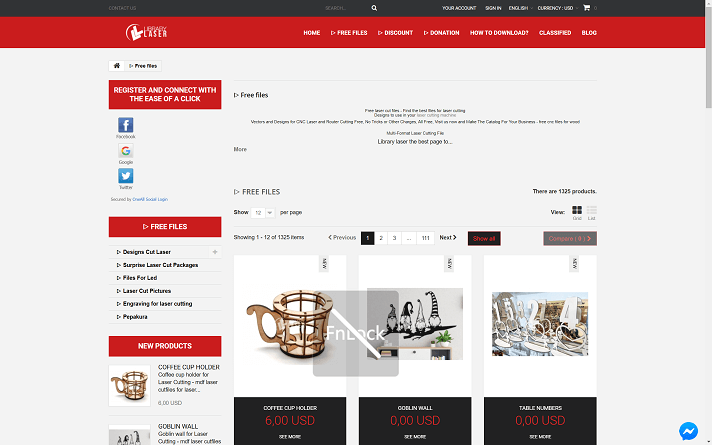Viewport: 712px width, 445px height.
Task: Open Goblin Wall product image
Action: coord(415,326)
